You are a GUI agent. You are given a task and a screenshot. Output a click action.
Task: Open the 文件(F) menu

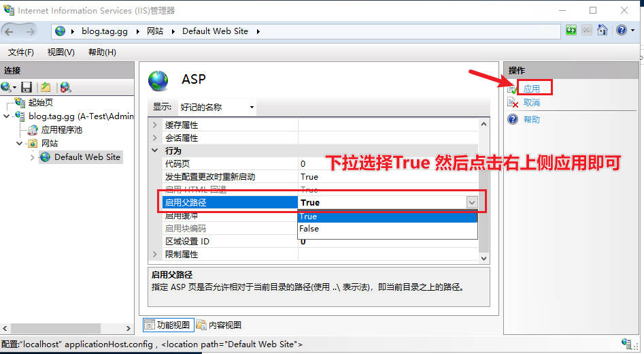tap(21, 52)
